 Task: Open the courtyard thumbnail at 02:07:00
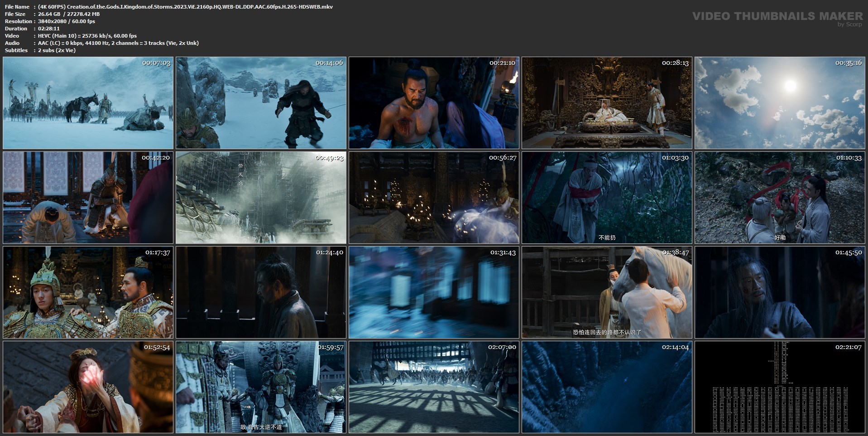(434, 387)
